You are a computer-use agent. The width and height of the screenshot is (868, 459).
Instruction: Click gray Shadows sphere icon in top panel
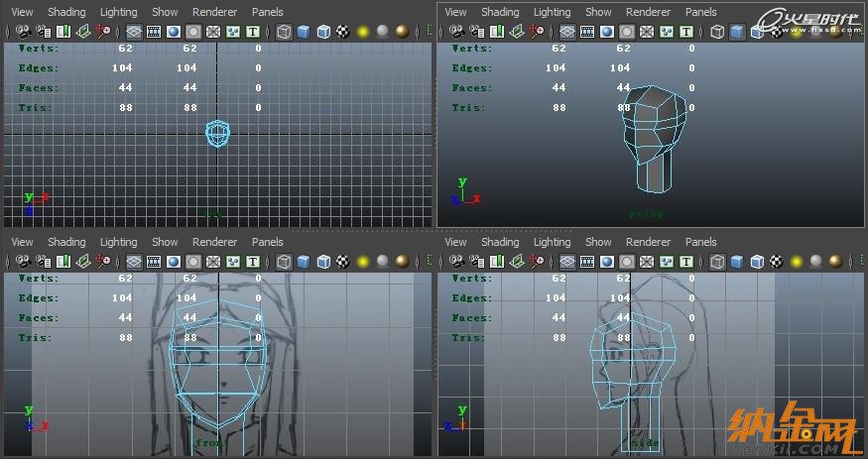(x=383, y=32)
